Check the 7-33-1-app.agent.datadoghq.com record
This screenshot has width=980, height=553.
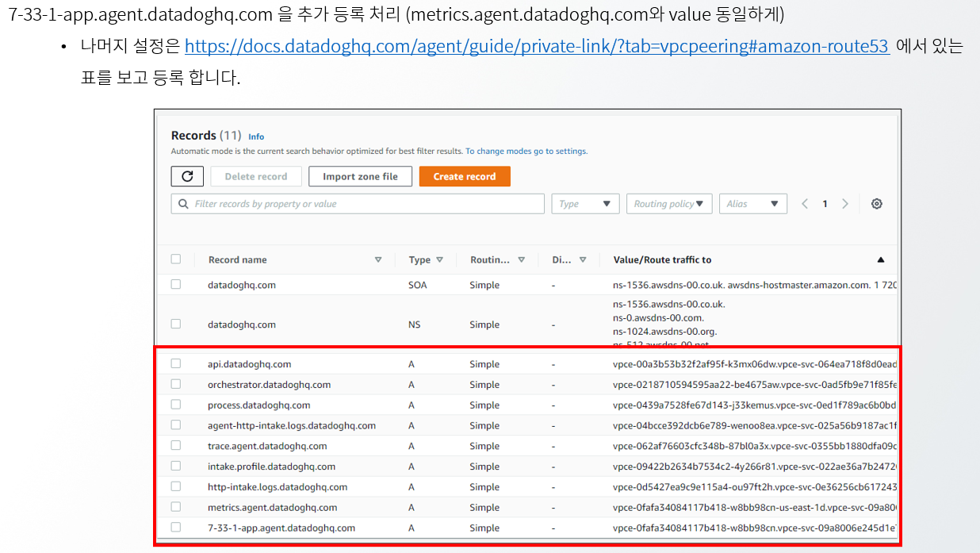pos(176,528)
